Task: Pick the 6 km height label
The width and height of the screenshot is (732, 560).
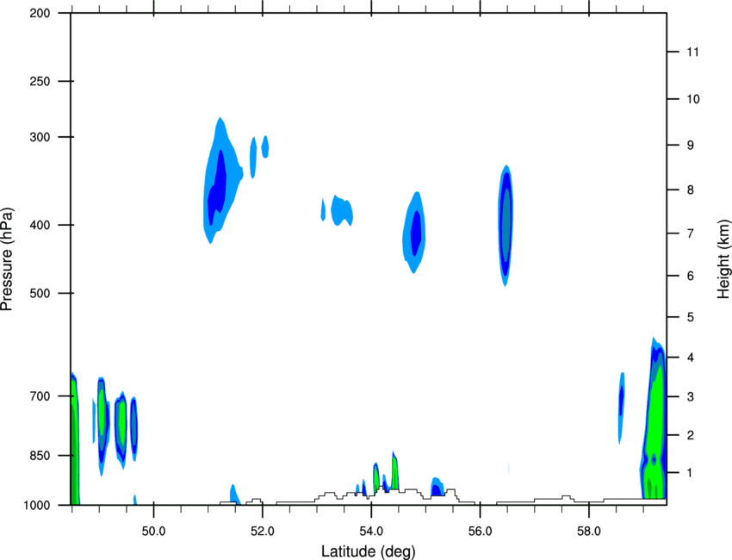Action: tap(691, 276)
